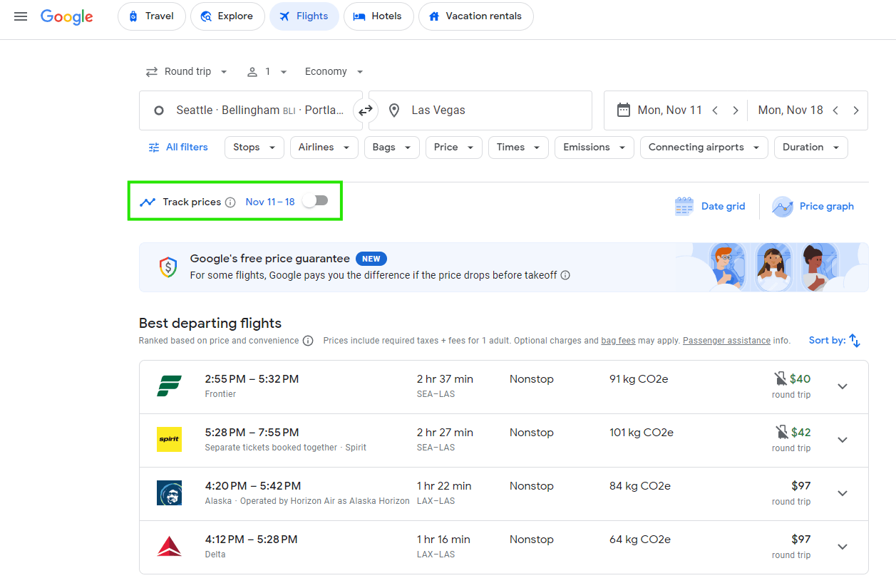Click the Frontier airline logo

click(169, 385)
